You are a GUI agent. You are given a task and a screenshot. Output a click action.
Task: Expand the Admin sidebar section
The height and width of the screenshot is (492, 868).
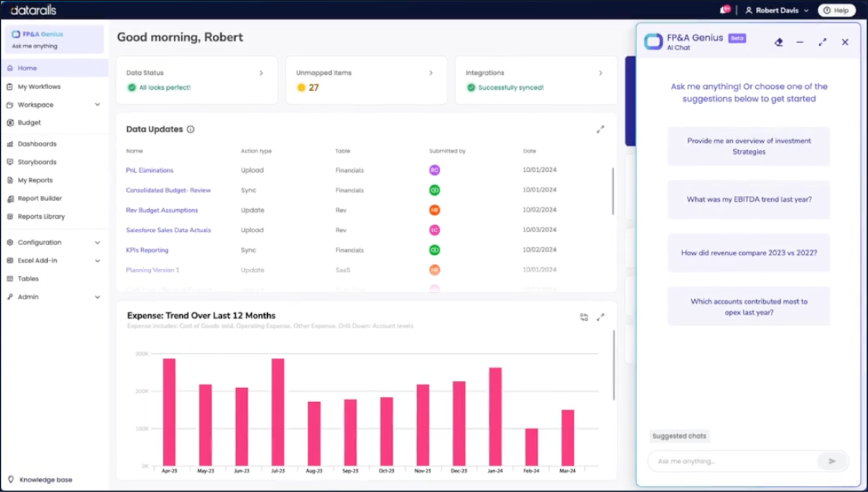97,297
